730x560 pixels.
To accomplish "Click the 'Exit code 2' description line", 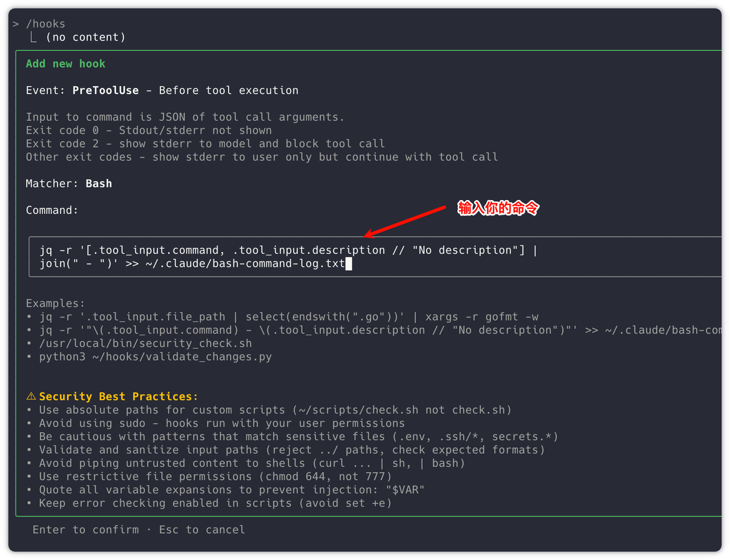I will (205, 144).
